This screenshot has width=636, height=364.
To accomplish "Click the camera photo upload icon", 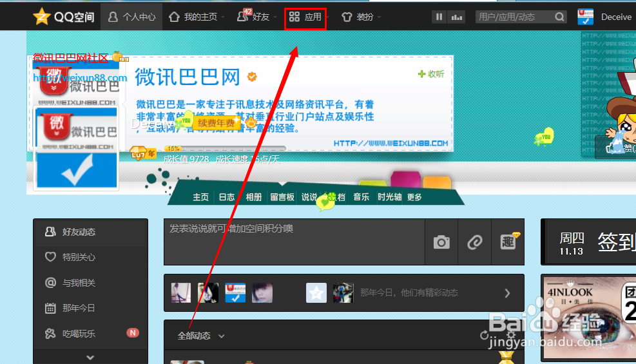I will point(441,242).
